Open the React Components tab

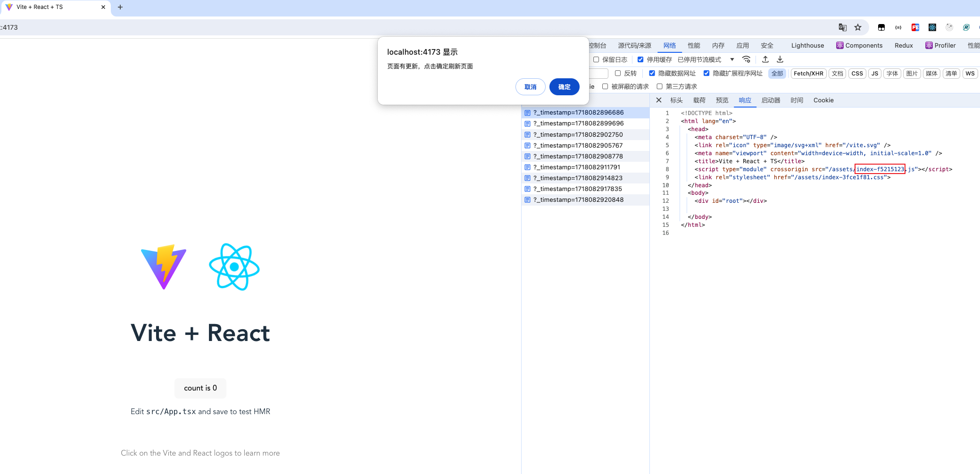[x=859, y=45]
